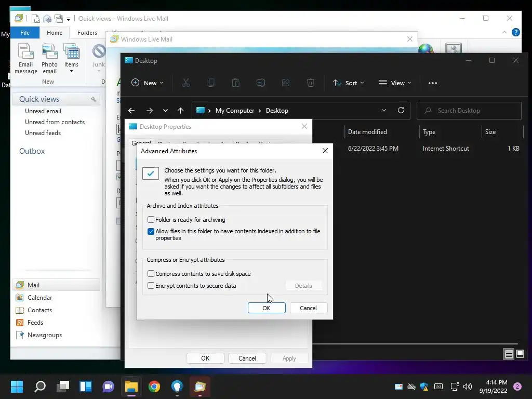Tick Encrypt contents to secure data

point(151,286)
